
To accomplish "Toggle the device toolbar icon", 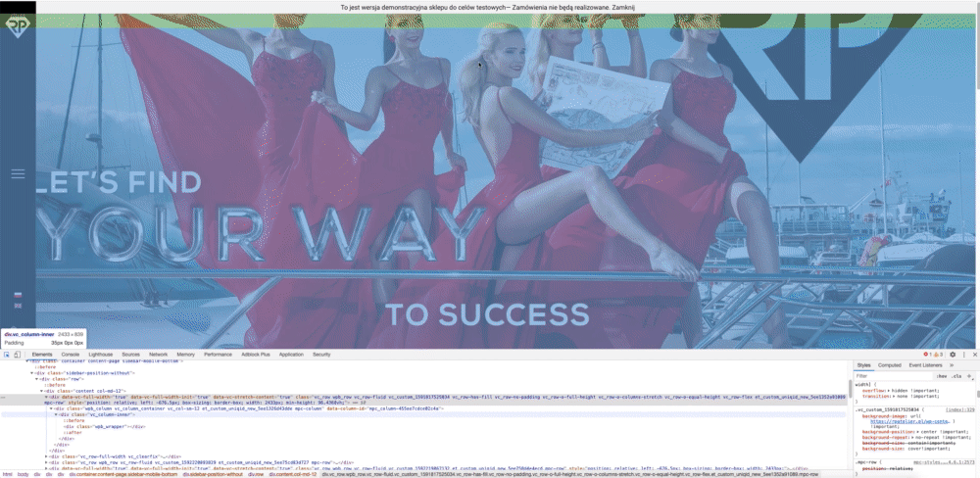I will pyautogui.click(x=17, y=355).
